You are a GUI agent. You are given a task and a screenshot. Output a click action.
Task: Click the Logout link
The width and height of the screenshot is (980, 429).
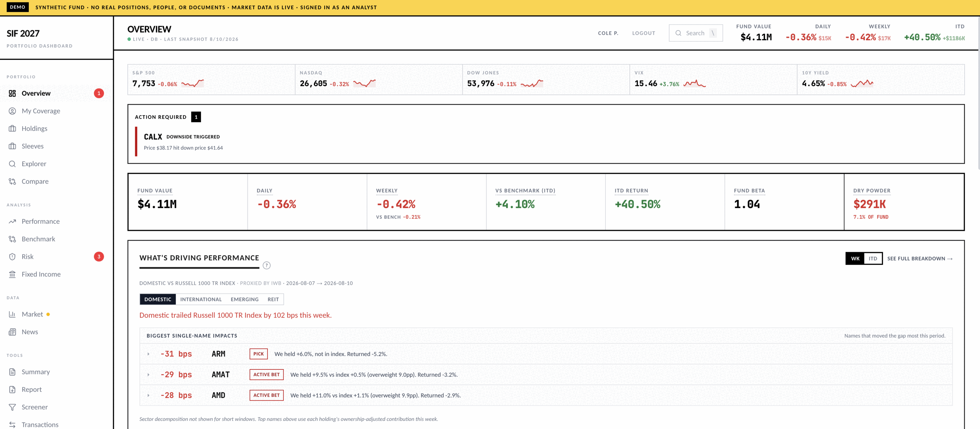click(x=643, y=33)
